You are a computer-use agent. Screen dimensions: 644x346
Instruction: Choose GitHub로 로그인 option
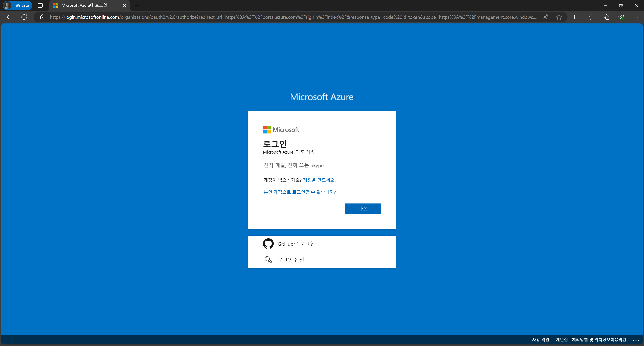(296, 244)
